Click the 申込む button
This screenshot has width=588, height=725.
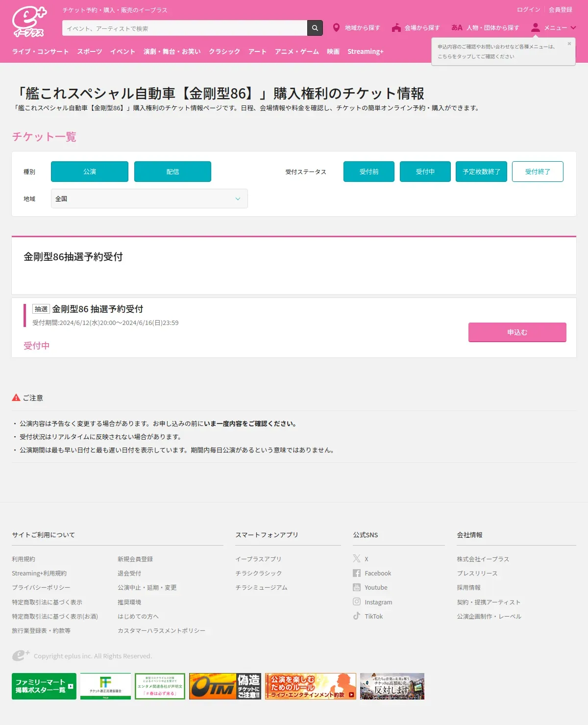click(x=517, y=332)
